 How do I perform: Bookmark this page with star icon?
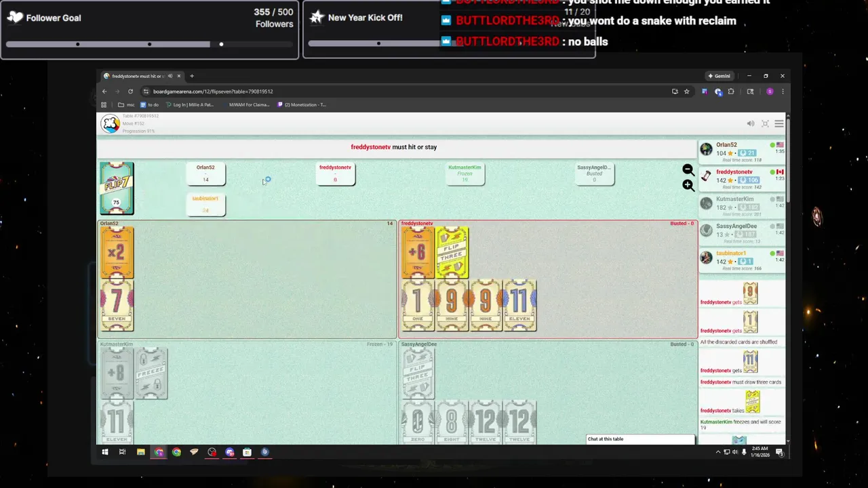click(686, 91)
